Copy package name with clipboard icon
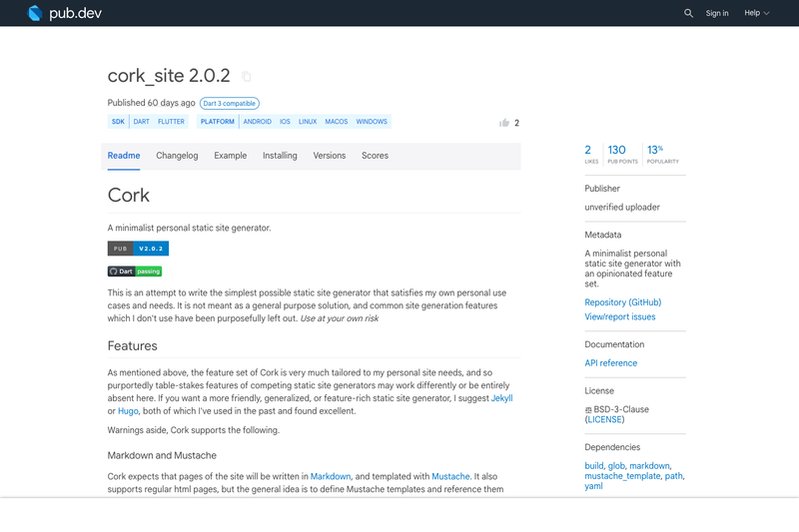 tap(246, 77)
